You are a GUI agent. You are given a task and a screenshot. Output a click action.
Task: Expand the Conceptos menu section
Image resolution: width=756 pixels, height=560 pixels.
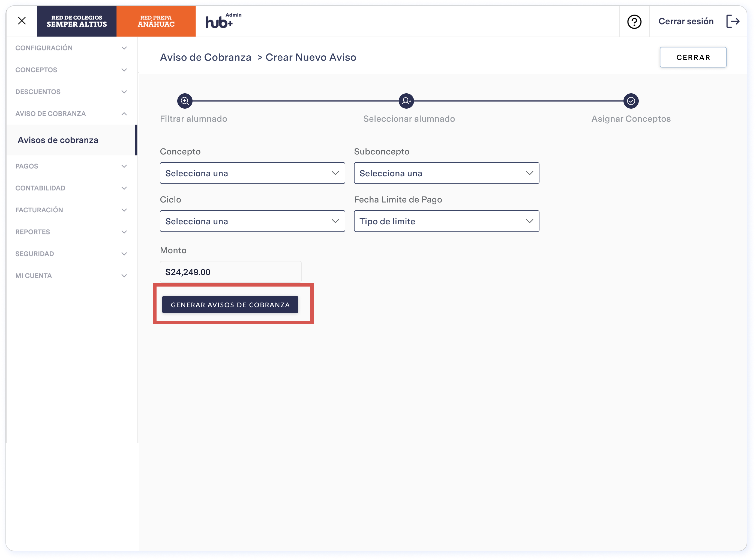click(x=71, y=70)
